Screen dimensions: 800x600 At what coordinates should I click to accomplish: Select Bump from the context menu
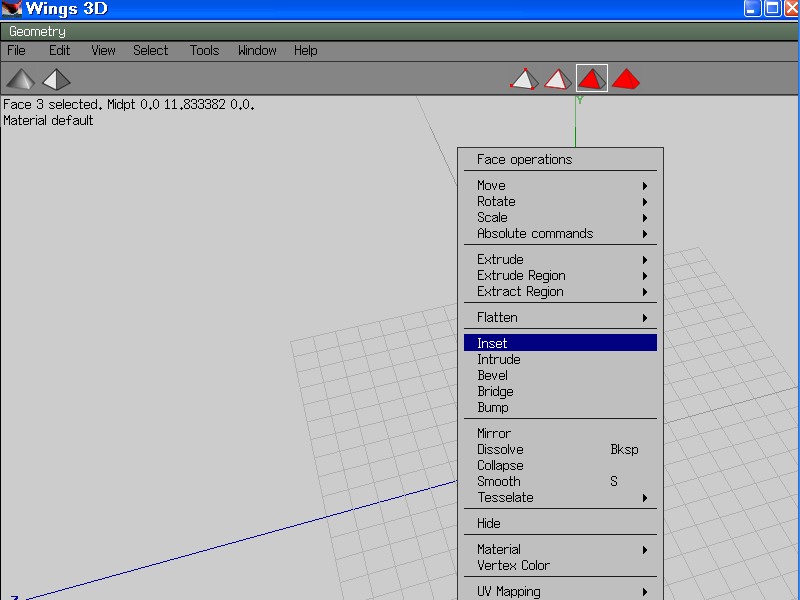pos(560,408)
